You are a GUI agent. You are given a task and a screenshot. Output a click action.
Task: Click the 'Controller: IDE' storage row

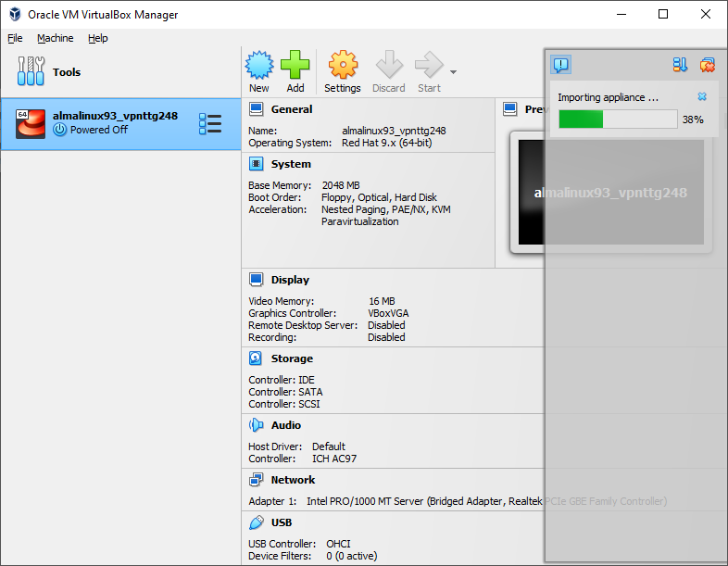coord(282,380)
